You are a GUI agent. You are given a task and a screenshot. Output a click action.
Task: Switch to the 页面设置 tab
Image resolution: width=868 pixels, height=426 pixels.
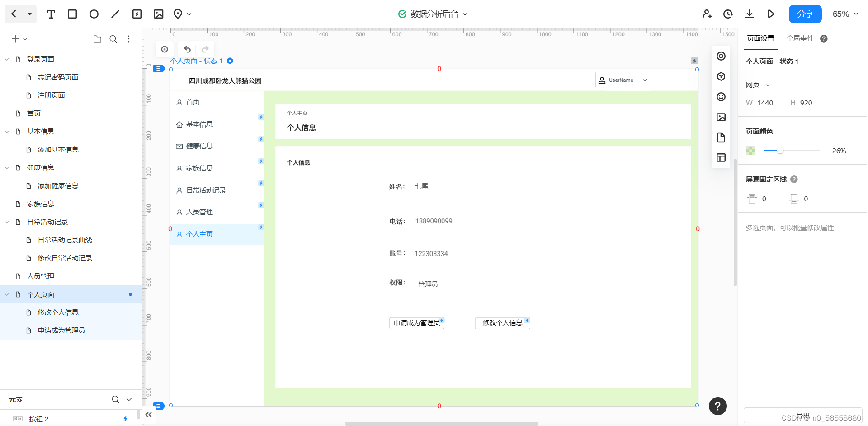click(760, 38)
